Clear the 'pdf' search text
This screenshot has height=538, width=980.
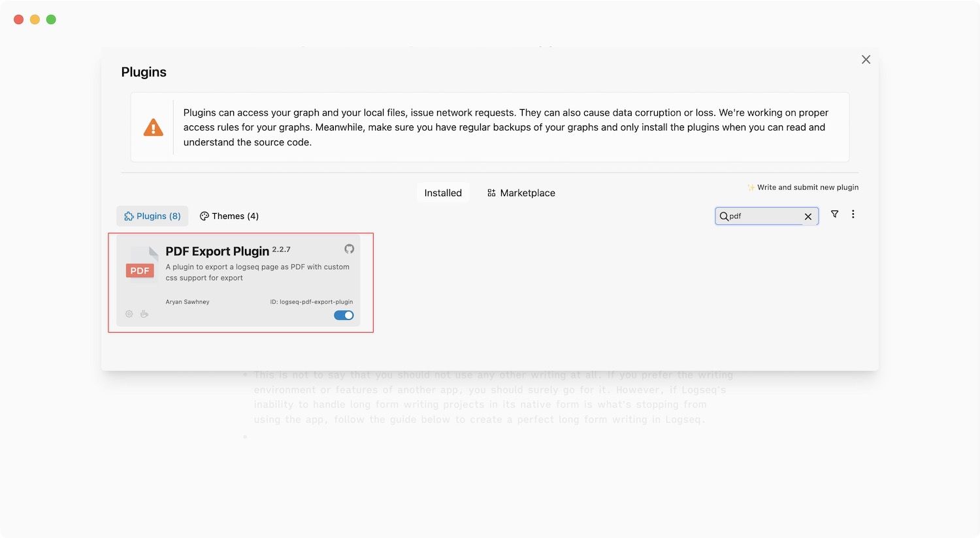(x=808, y=216)
